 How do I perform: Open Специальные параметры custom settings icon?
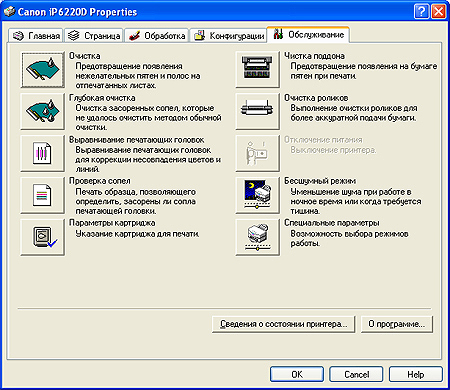point(258,237)
